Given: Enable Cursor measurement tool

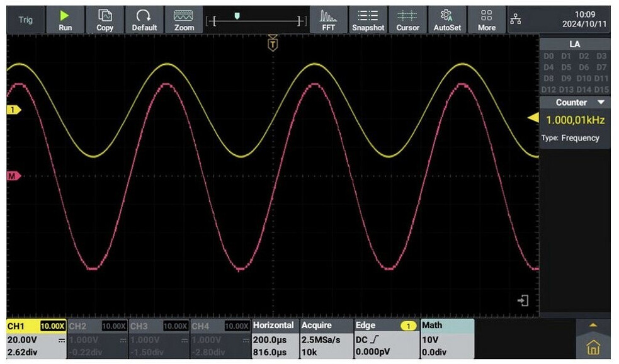Looking at the screenshot, I should point(407,20).
